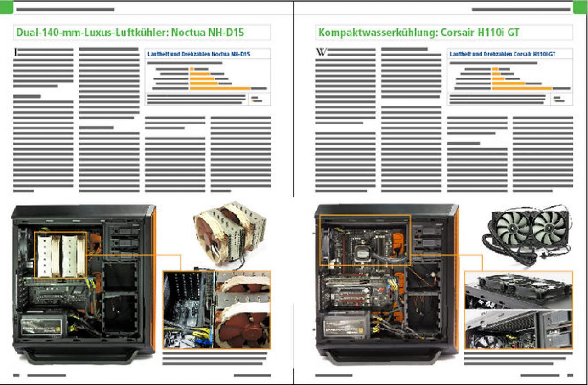Open the Corsair H110i GT radiator product photo
The height and width of the screenshot is (385, 588).
pyautogui.click(x=527, y=235)
